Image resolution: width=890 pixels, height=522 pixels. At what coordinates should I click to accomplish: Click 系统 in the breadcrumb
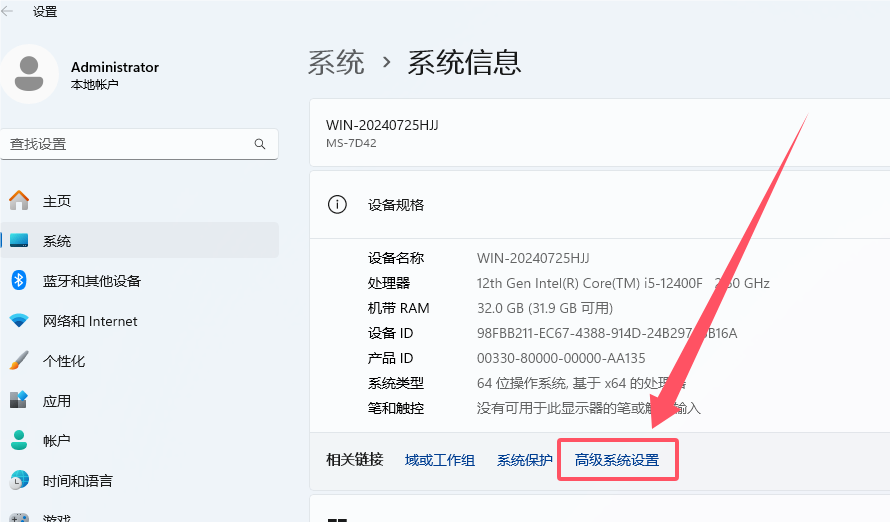pyautogui.click(x=336, y=62)
